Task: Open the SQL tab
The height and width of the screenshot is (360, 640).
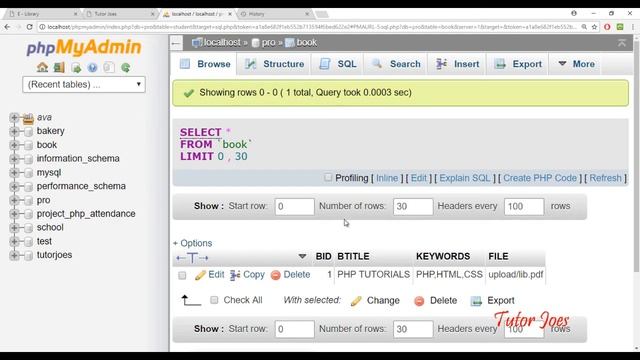Action: click(x=338, y=64)
